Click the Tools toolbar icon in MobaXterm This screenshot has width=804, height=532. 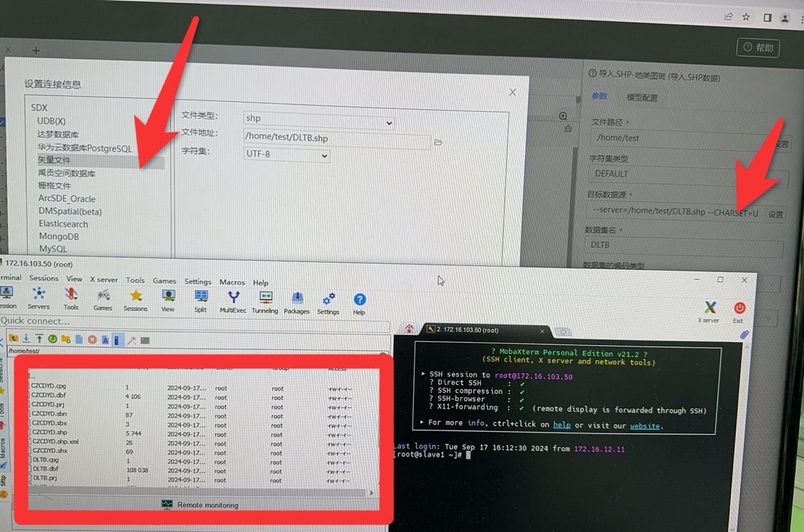(x=71, y=299)
